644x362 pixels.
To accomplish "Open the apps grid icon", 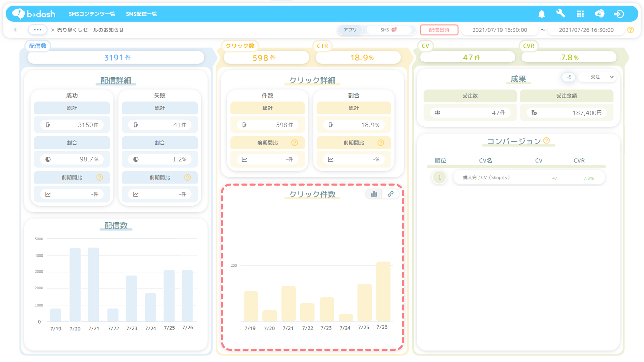I will [x=580, y=14].
